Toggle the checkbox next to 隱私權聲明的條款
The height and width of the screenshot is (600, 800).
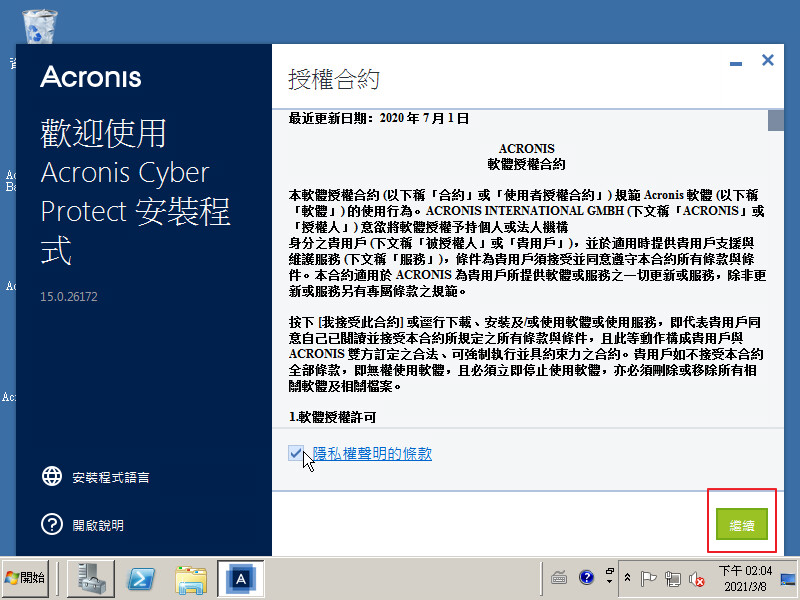pos(295,453)
